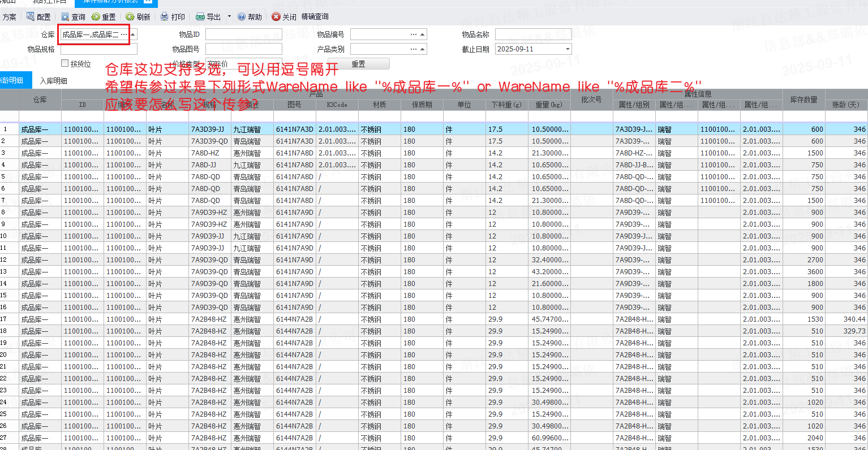The height and width of the screenshot is (450, 868).
Task: Open the 截止日期 date picker arrow
Action: [x=568, y=49]
